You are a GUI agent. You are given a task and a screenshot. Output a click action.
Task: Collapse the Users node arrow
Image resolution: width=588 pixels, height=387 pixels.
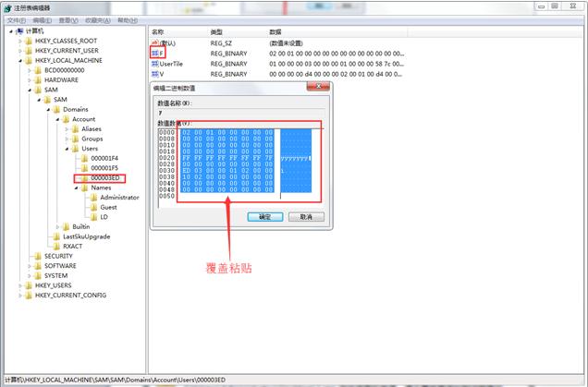pyautogui.click(x=67, y=149)
